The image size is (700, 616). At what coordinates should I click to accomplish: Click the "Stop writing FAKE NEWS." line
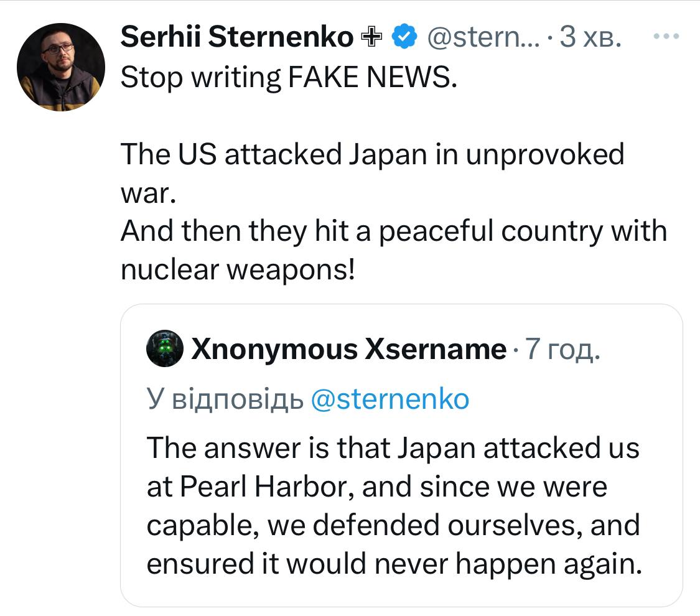[x=288, y=77]
